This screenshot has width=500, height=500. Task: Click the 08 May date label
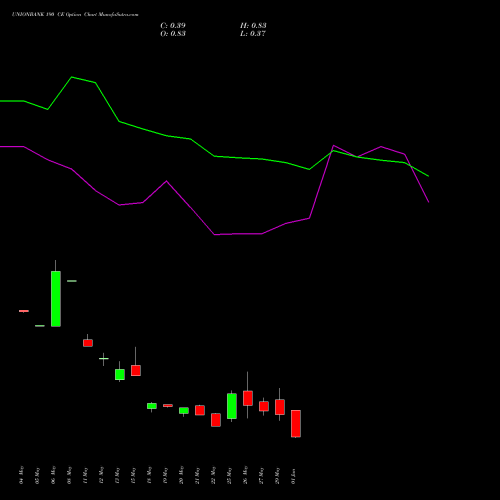point(70,475)
